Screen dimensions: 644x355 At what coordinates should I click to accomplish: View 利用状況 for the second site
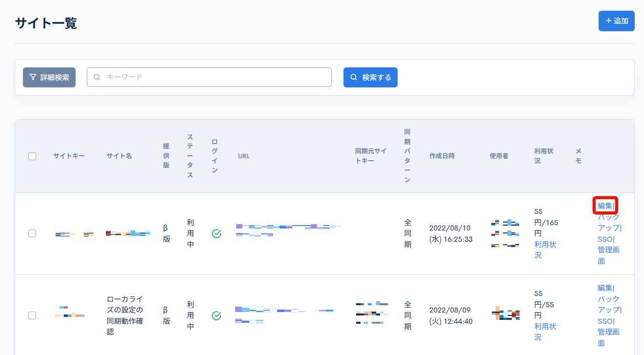544,331
